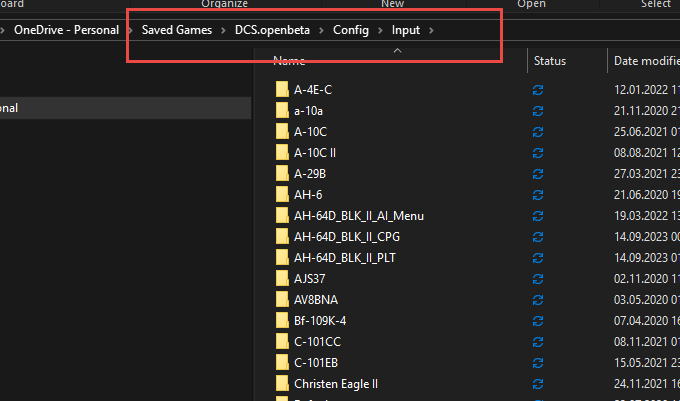This screenshot has width=680, height=401.
Task: Navigate to Config breadcrumb
Action: coord(351,30)
